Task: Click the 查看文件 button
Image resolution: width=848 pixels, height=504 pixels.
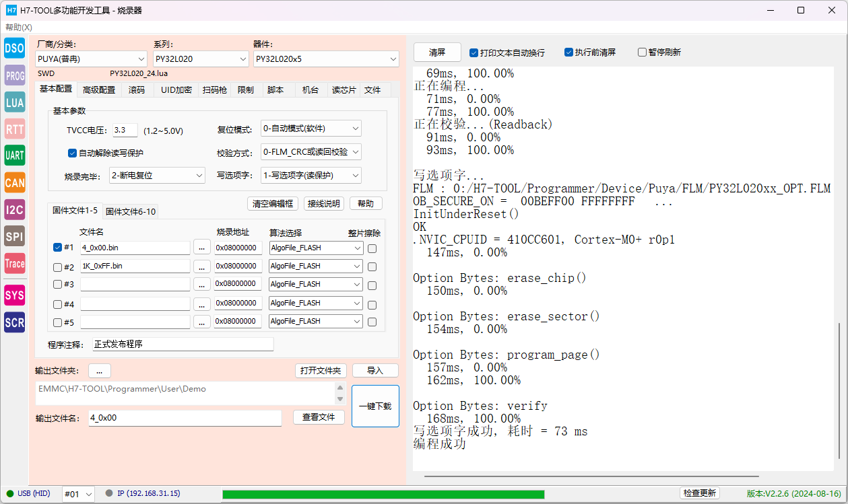Action: (x=319, y=417)
